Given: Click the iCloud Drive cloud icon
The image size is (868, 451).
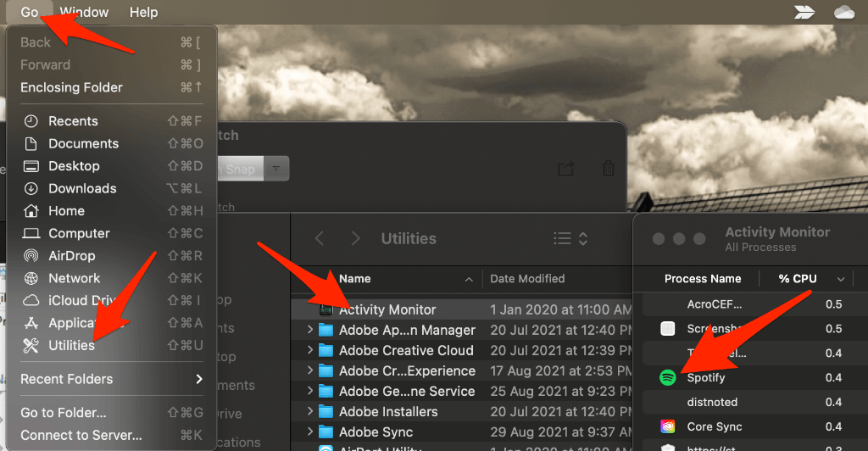Looking at the screenshot, I should coord(31,300).
